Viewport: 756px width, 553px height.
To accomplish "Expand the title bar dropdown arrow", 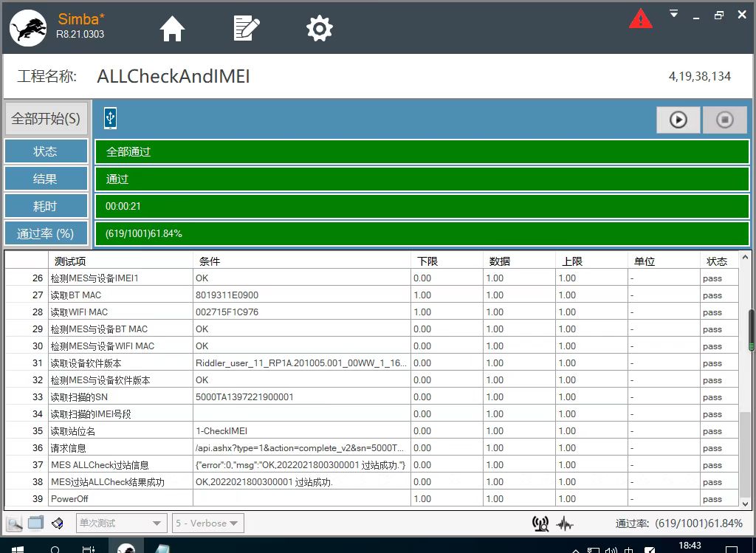I will [673, 13].
